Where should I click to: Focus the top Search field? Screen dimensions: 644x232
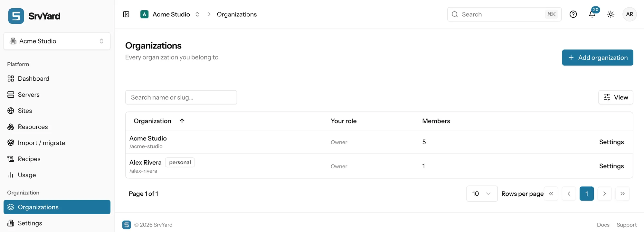pyautogui.click(x=504, y=14)
